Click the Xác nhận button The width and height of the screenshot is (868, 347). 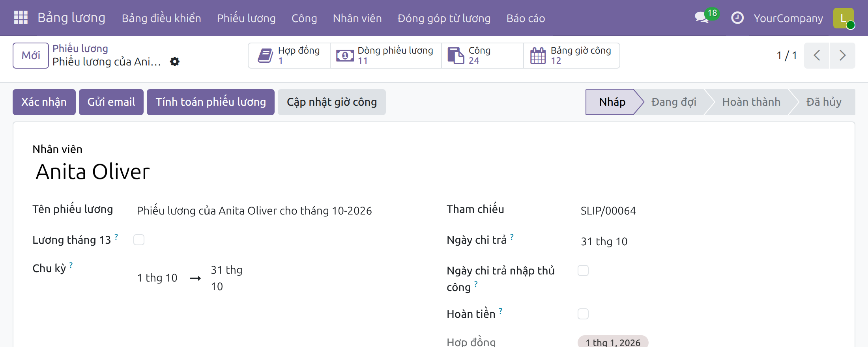click(44, 102)
